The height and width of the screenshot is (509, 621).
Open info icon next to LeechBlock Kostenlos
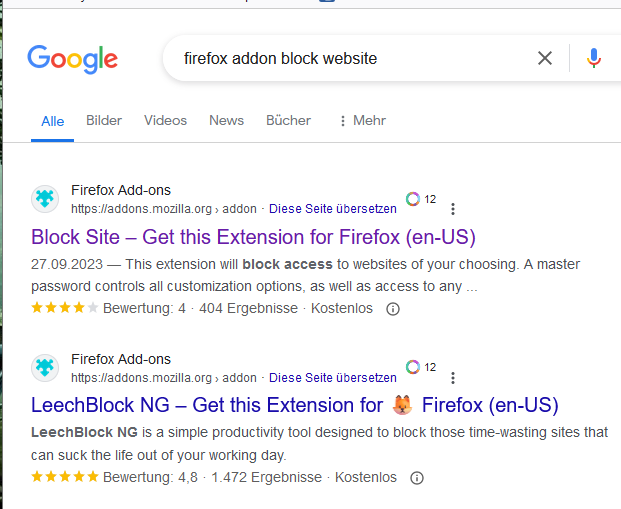tap(417, 478)
